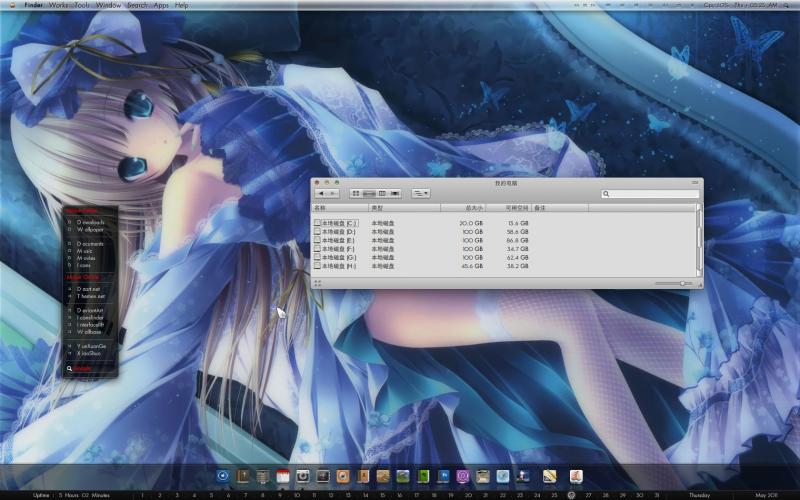The height and width of the screenshot is (500, 800).
Task: Click the 20.0 GB total size value
Action: 471,223
